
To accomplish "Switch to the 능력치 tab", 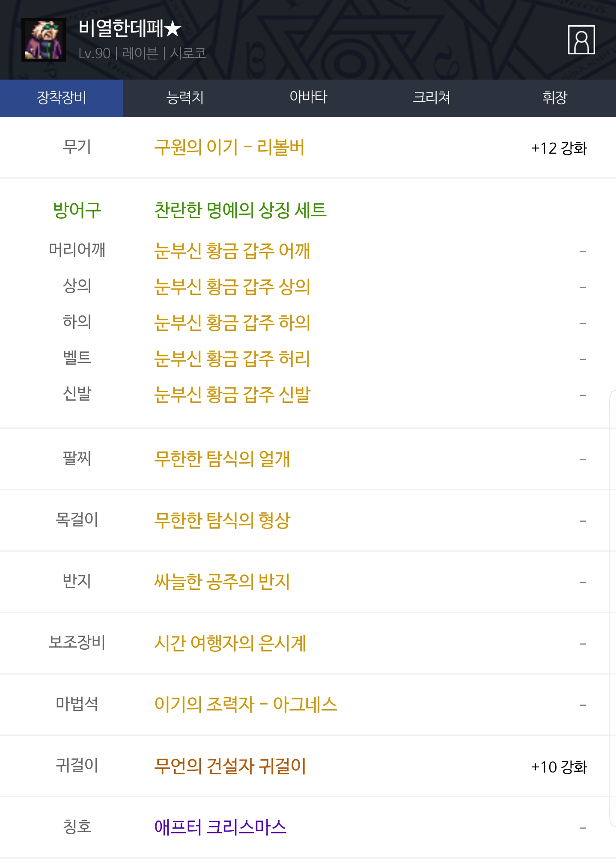I will pos(185,98).
